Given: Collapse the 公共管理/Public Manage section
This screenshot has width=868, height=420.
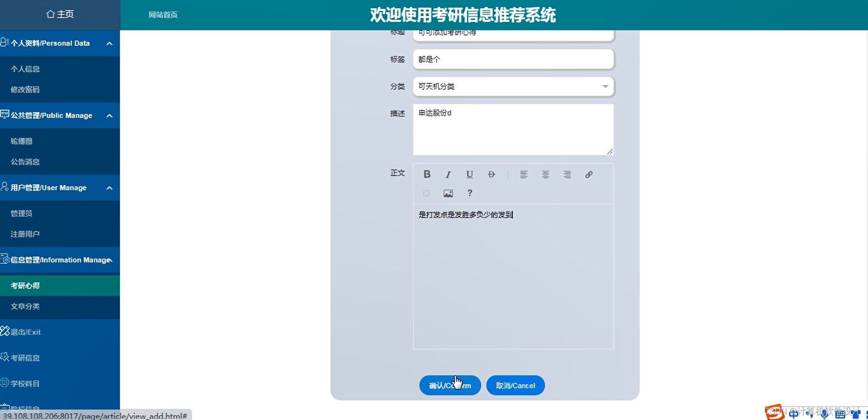Looking at the screenshot, I should coord(109,116).
